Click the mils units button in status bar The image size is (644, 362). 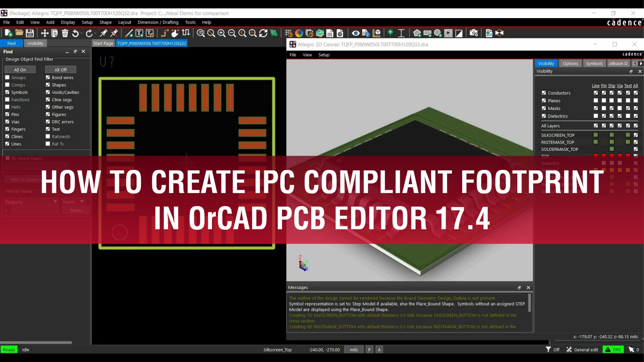point(354,350)
